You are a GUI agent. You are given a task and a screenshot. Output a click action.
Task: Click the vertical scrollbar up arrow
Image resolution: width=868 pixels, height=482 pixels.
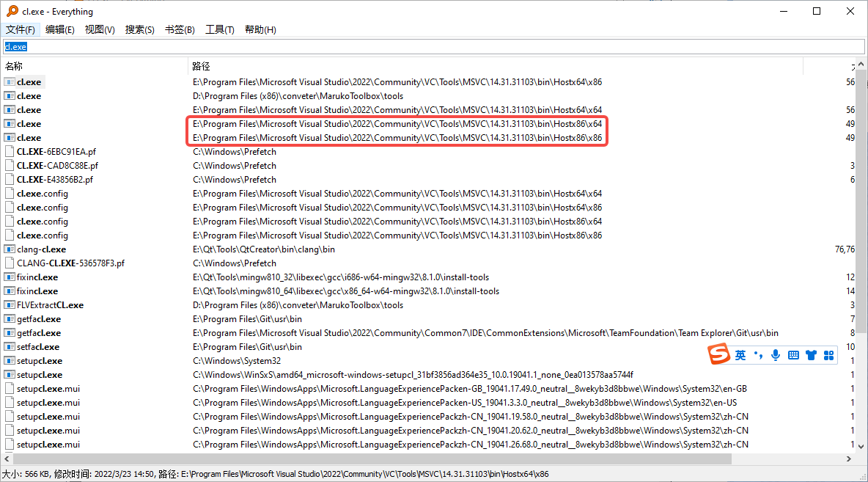[861, 65]
